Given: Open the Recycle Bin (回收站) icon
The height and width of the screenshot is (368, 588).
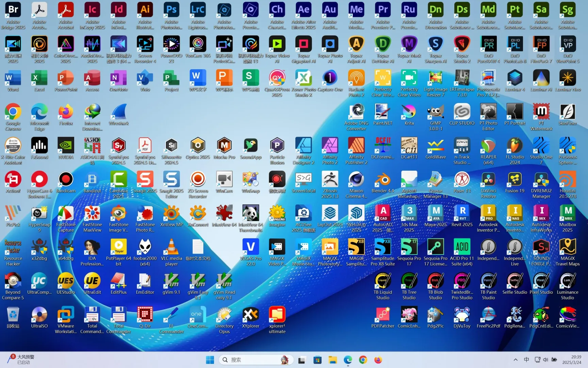Looking at the screenshot, I should pyautogui.click(x=13, y=317).
